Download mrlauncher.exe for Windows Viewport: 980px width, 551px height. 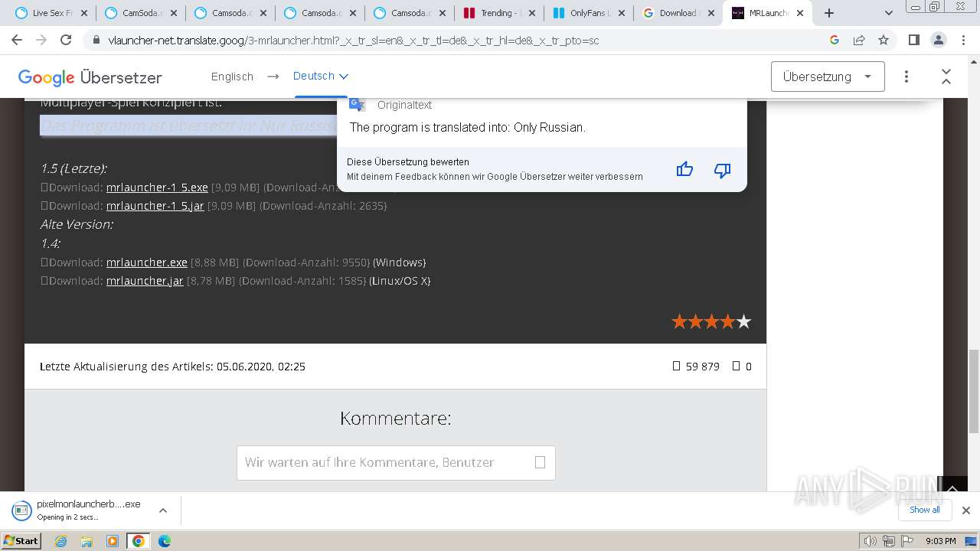[x=147, y=262]
